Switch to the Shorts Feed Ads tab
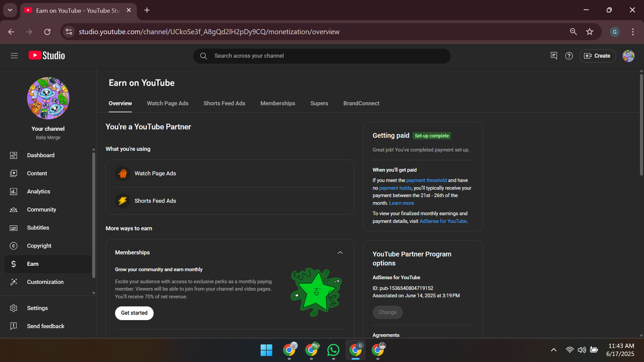 [x=224, y=103]
